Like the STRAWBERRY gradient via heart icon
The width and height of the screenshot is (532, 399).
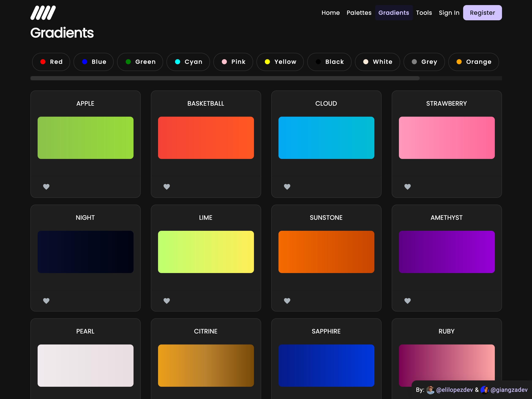(407, 187)
